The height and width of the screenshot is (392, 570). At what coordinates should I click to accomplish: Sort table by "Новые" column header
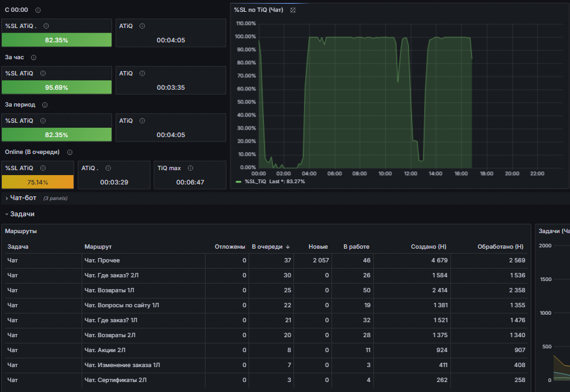coord(318,247)
